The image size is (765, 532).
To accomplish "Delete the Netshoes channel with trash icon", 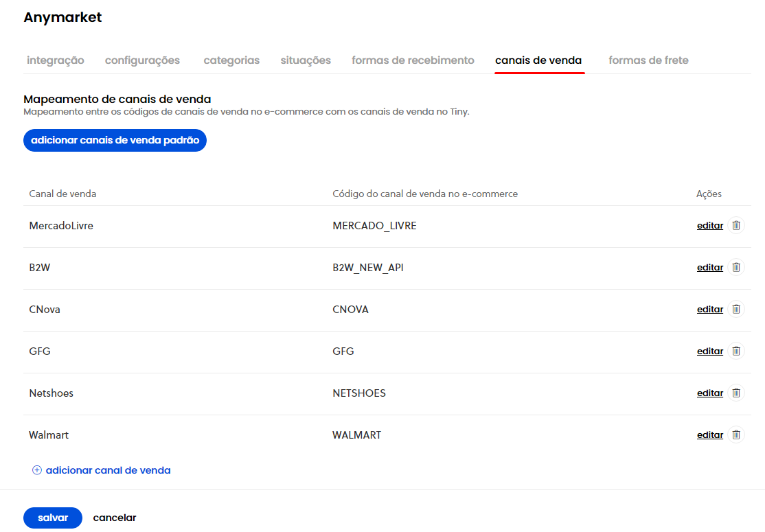I will pyautogui.click(x=736, y=393).
